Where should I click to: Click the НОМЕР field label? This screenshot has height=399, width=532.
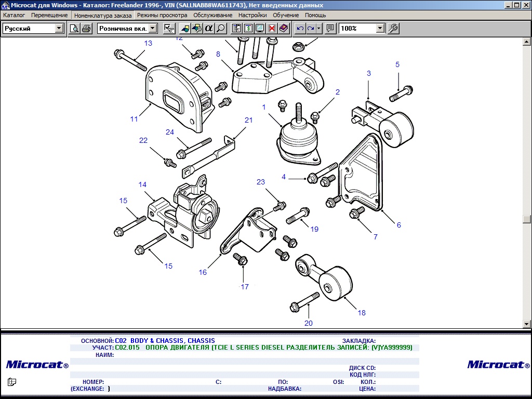click(x=93, y=382)
